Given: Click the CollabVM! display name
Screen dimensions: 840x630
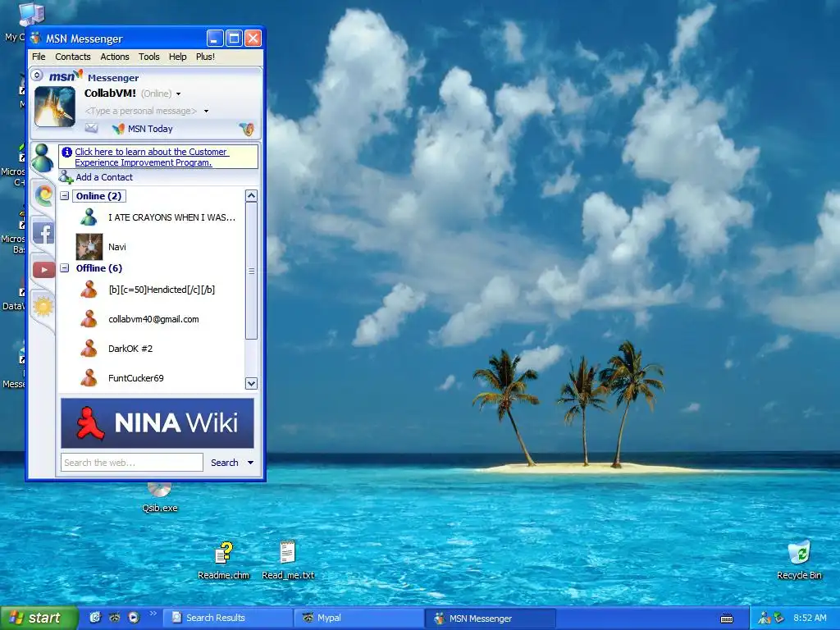Looking at the screenshot, I should (110, 94).
